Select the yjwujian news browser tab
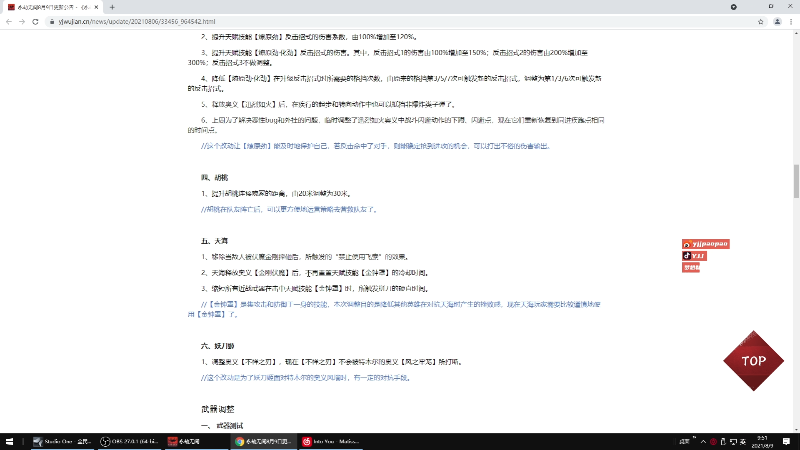The height and width of the screenshot is (450, 800). click(x=52, y=7)
